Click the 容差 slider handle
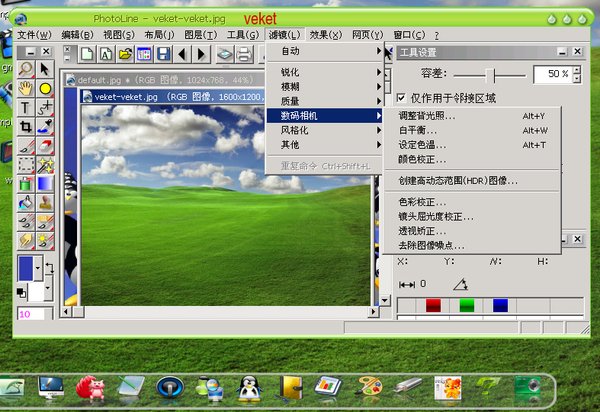Image resolution: width=600 pixels, height=412 pixels. [x=490, y=74]
